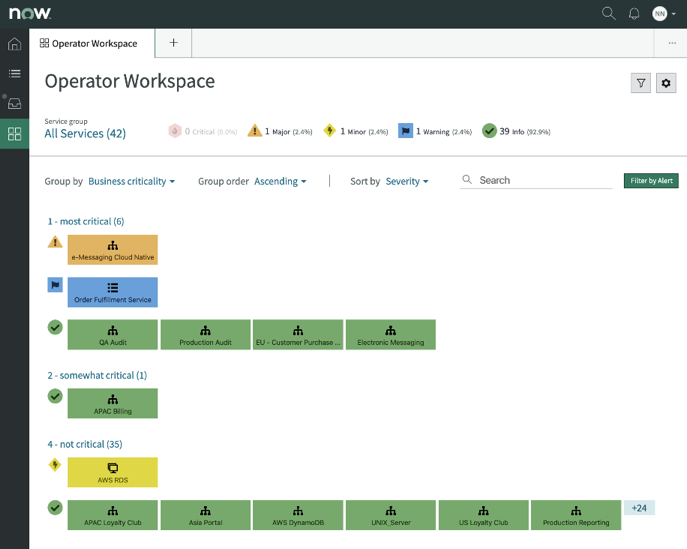
Task: Open EU - Customer Purchase service tile
Action: click(x=298, y=335)
